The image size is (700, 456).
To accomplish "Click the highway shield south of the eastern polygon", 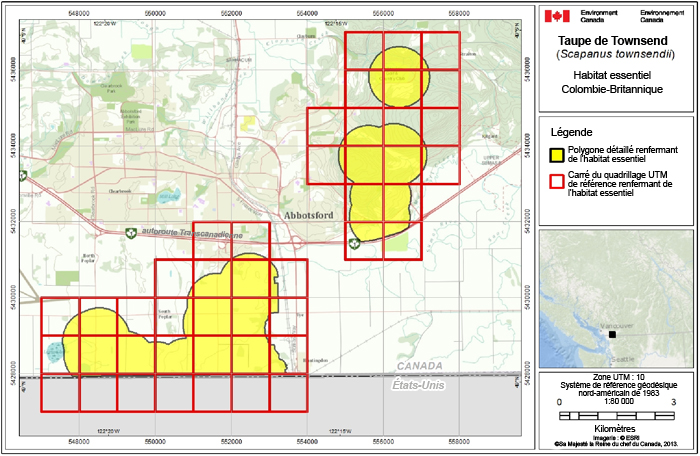I will (x=354, y=244).
